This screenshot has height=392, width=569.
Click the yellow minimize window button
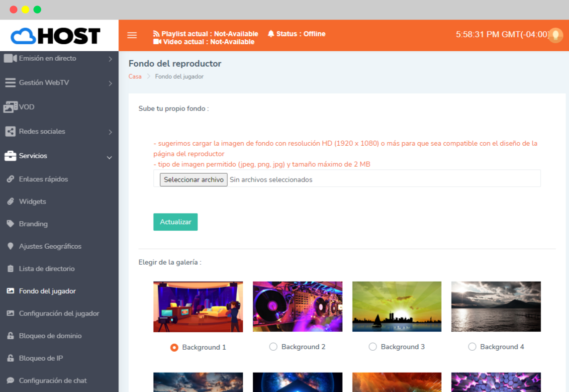(25, 9)
